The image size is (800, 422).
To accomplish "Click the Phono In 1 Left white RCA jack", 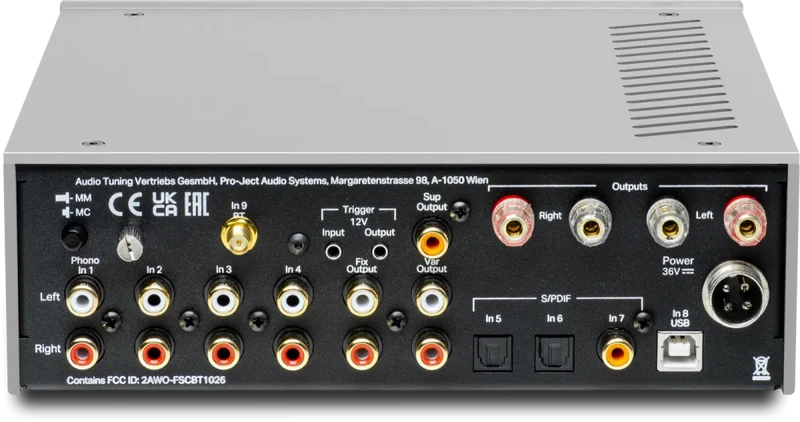I will (84, 297).
